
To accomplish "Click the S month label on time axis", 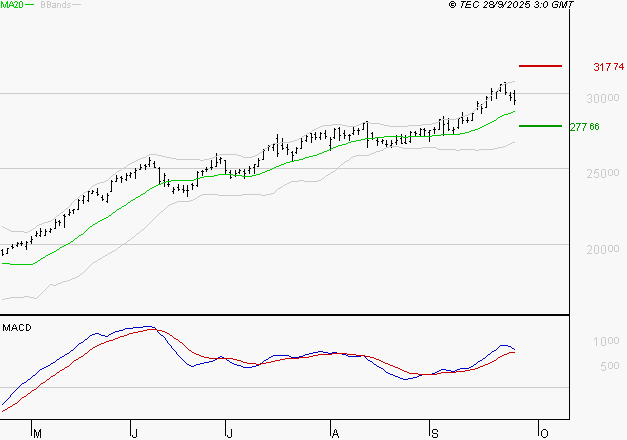I will pyautogui.click(x=435, y=434).
